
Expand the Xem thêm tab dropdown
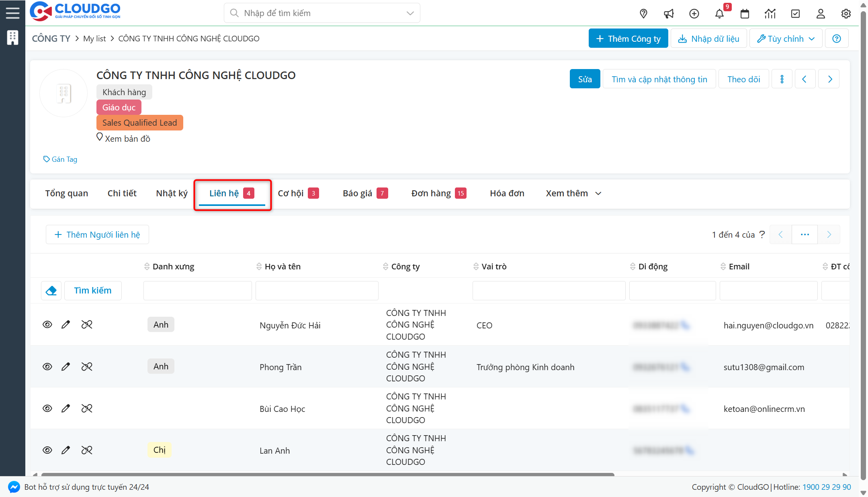tap(573, 194)
